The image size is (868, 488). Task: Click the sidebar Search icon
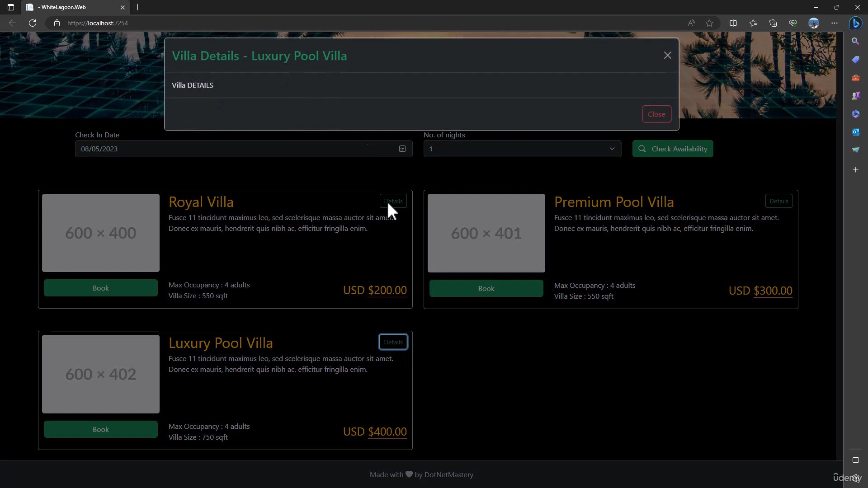coord(855,41)
